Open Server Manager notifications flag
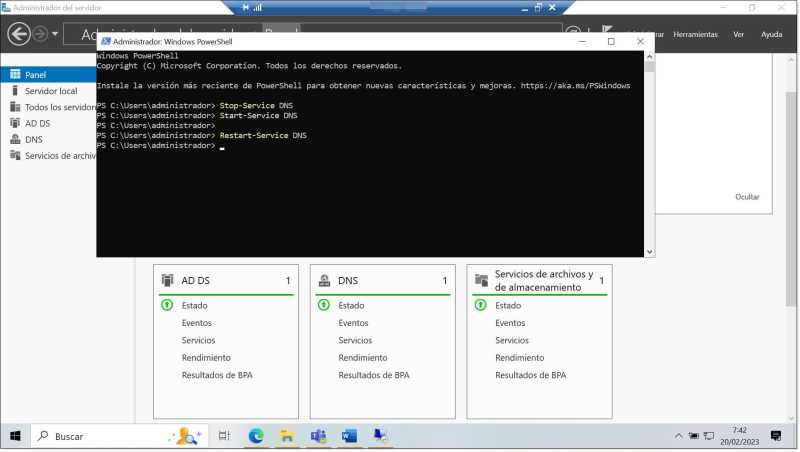 point(607,31)
